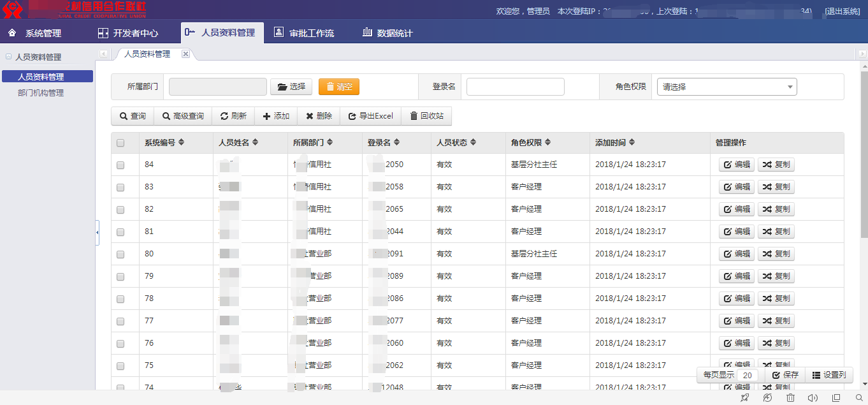Viewport: 868px width, 405px height.
Task: Click 复制 icon for record 82
Action: [x=776, y=209]
